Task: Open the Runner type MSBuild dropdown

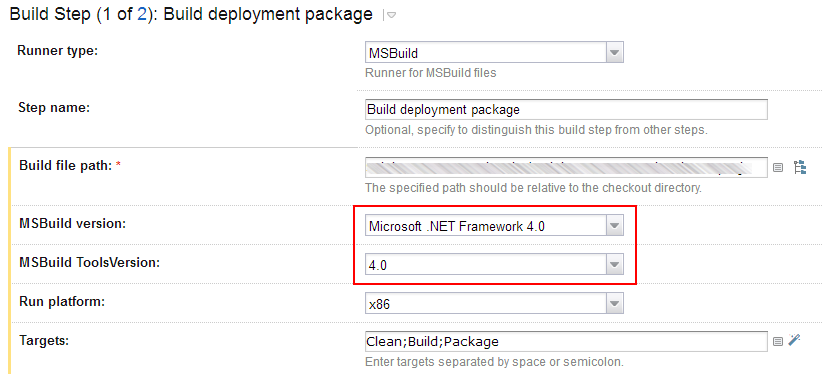Action: pyautogui.click(x=494, y=53)
